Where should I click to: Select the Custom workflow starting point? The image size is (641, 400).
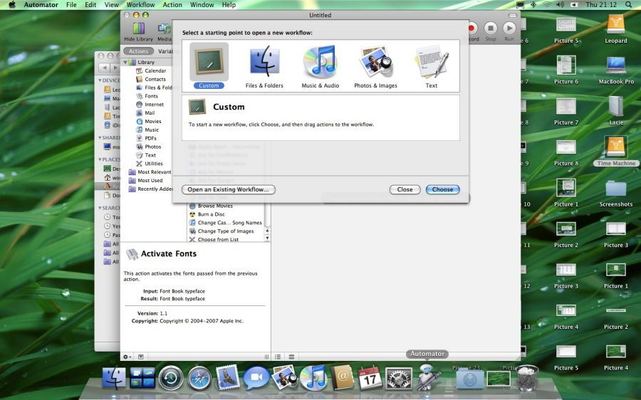(x=209, y=66)
